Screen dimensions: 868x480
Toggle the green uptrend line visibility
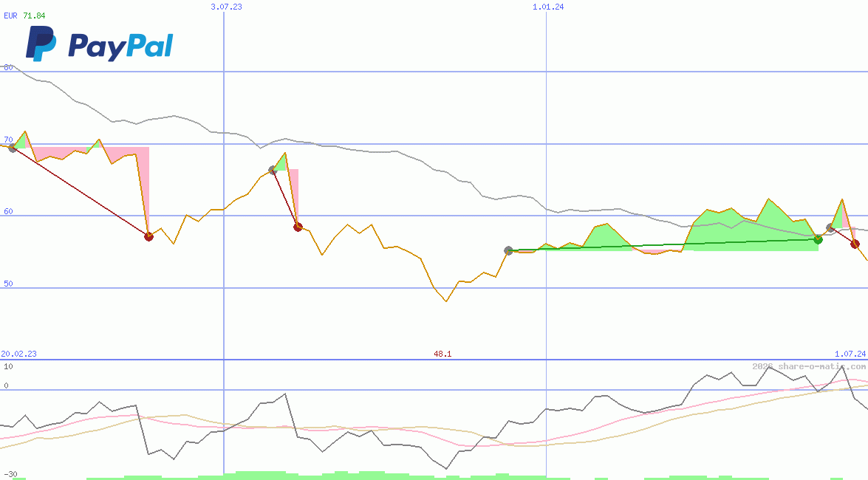[x=665, y=244]
